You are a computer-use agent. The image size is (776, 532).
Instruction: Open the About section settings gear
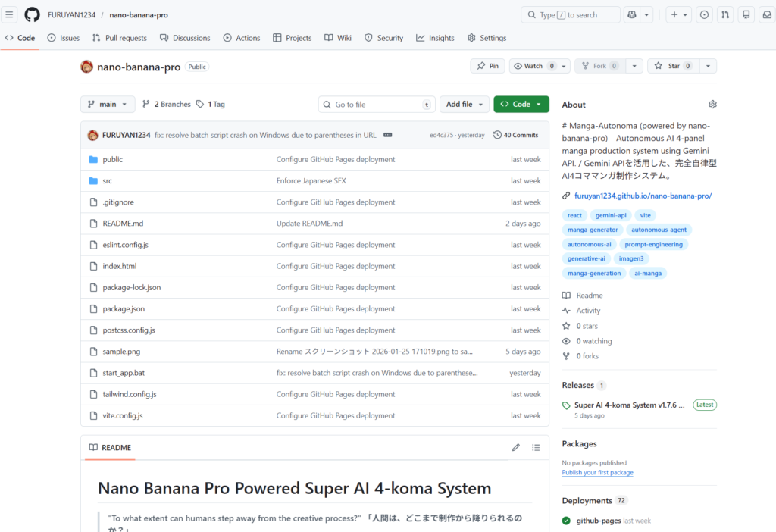click(712, 104)
